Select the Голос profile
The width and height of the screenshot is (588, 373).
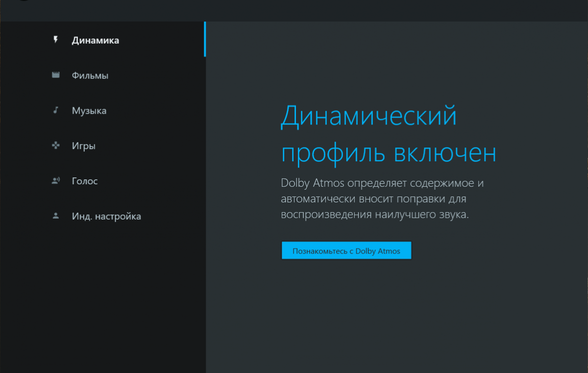click(x=102, y=181)
